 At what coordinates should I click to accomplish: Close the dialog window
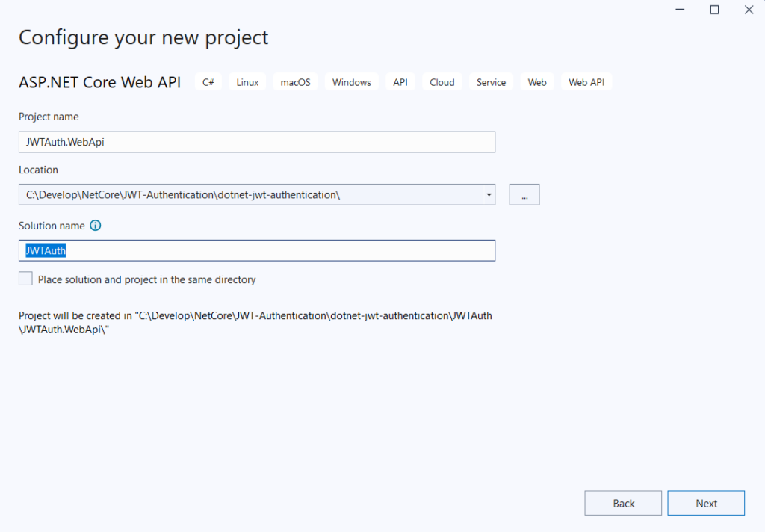coord(749,10)
